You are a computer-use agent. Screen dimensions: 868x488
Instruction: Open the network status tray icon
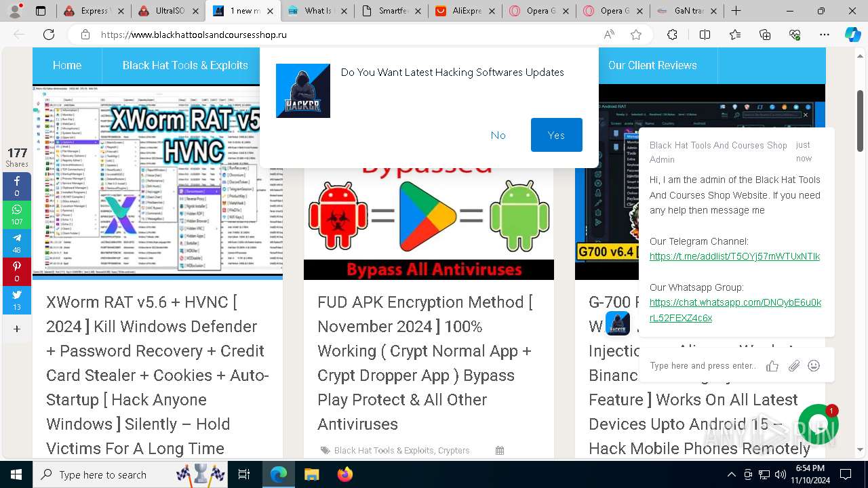[764, 474]
